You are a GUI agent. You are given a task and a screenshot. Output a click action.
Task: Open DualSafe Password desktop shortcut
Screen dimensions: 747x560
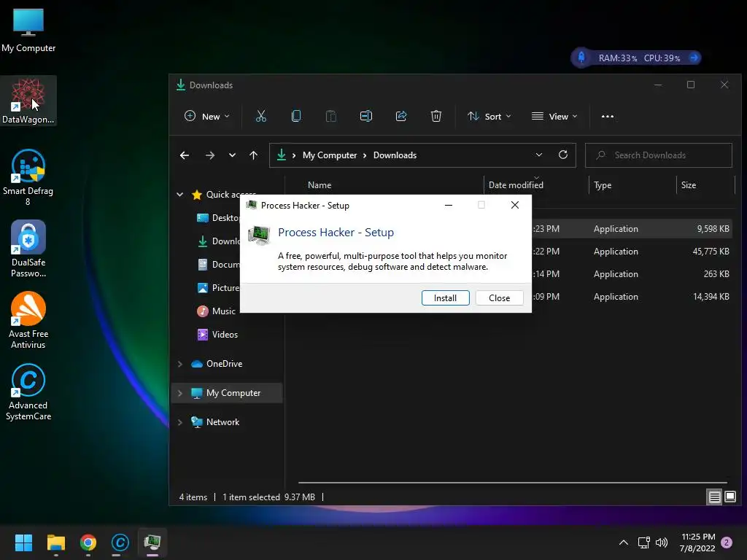[28, 249]
